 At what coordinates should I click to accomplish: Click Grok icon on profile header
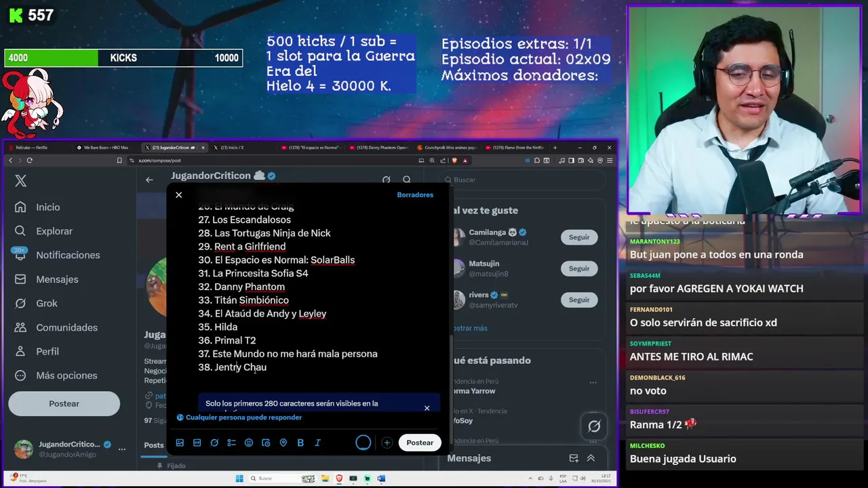(386, 180)
